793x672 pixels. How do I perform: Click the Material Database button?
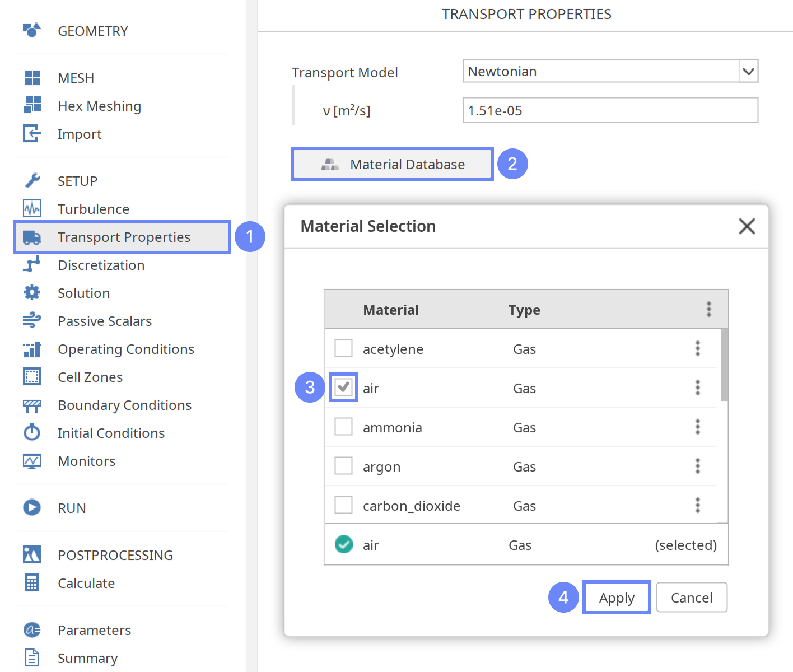[x=392, y=164]
